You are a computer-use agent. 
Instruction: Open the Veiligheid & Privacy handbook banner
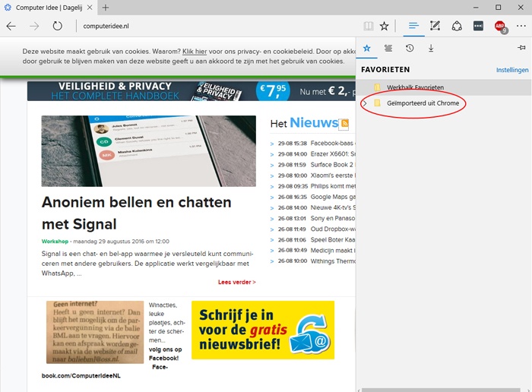[192, 91]
